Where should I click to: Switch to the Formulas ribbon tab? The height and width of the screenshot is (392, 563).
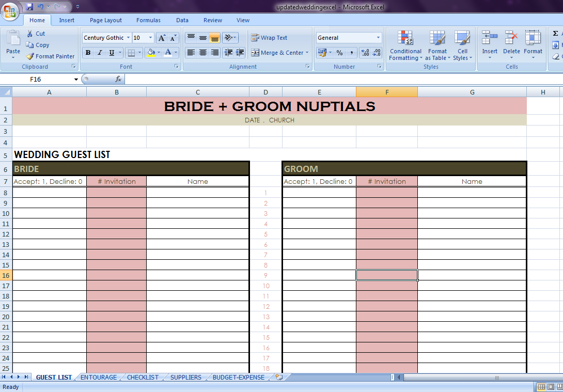click(148, 20)
